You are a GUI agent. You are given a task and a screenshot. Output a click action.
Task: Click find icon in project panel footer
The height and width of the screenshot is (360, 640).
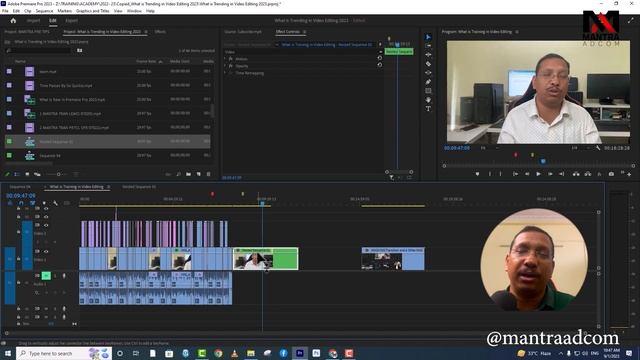coord(178,174)
